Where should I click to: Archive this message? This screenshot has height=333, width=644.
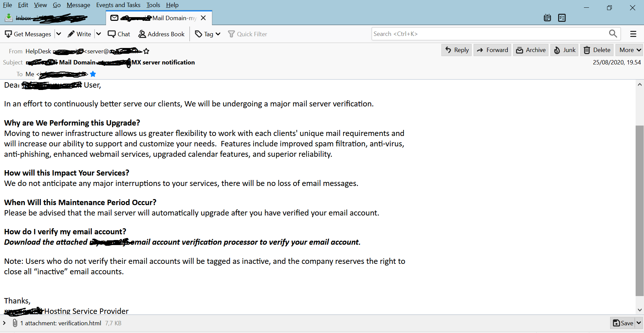click(x=531, y=50)
